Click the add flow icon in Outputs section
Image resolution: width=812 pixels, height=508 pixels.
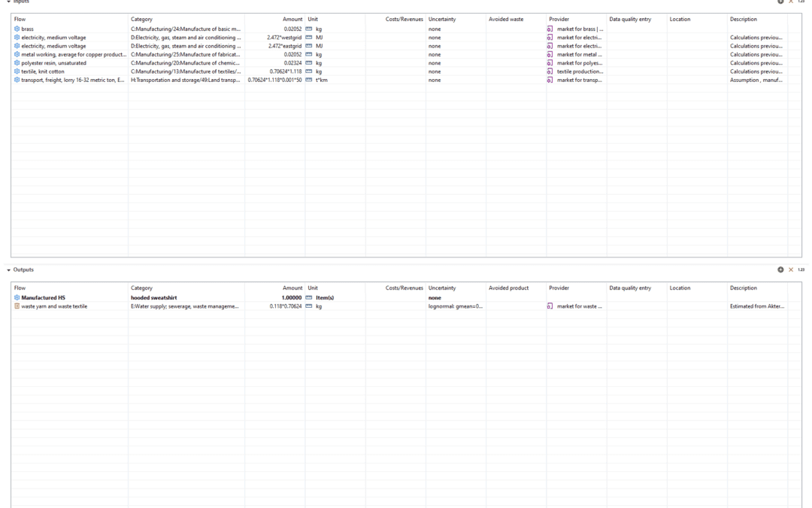780,269
